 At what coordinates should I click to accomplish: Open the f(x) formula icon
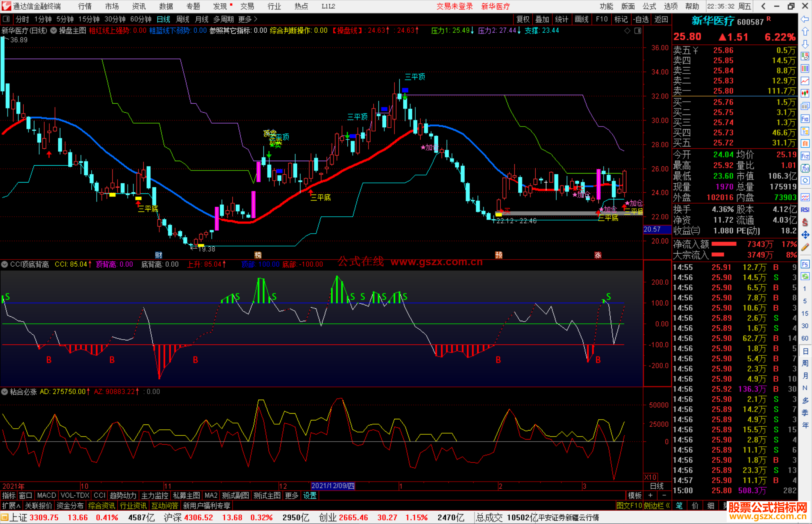[x=805, y=168]
